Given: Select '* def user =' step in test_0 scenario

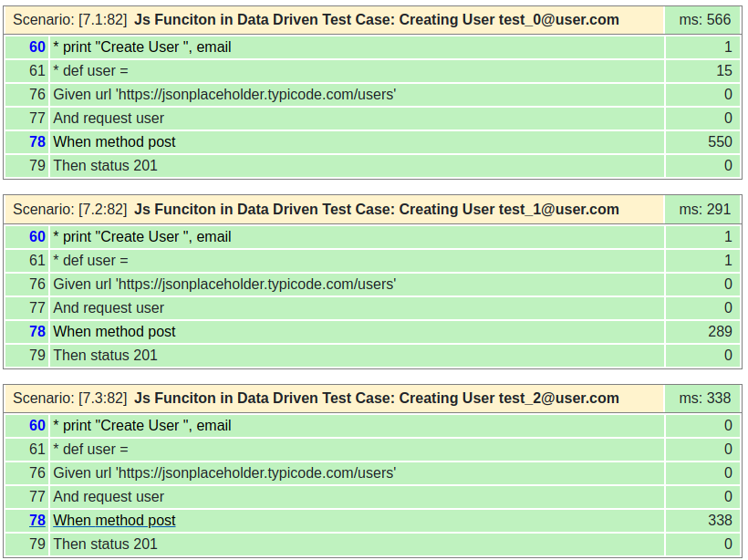Looking at the screenshot, I should point(90,71).
